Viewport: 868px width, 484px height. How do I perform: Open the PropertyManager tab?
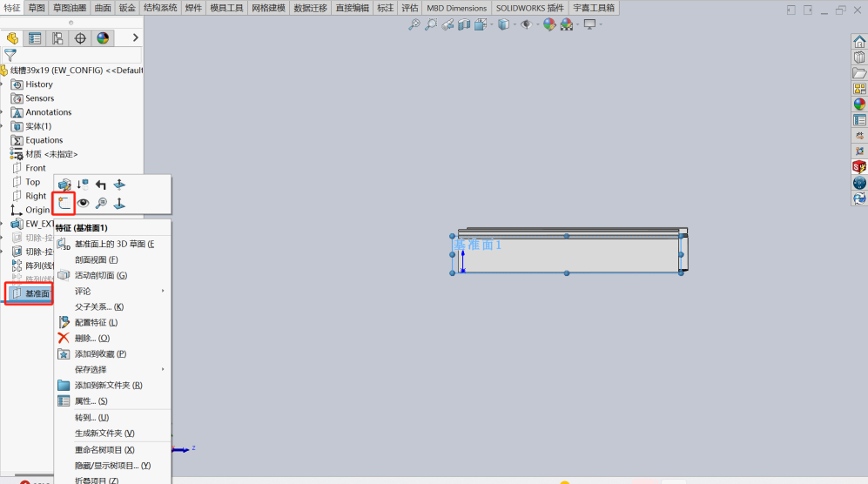click(35, 38)
